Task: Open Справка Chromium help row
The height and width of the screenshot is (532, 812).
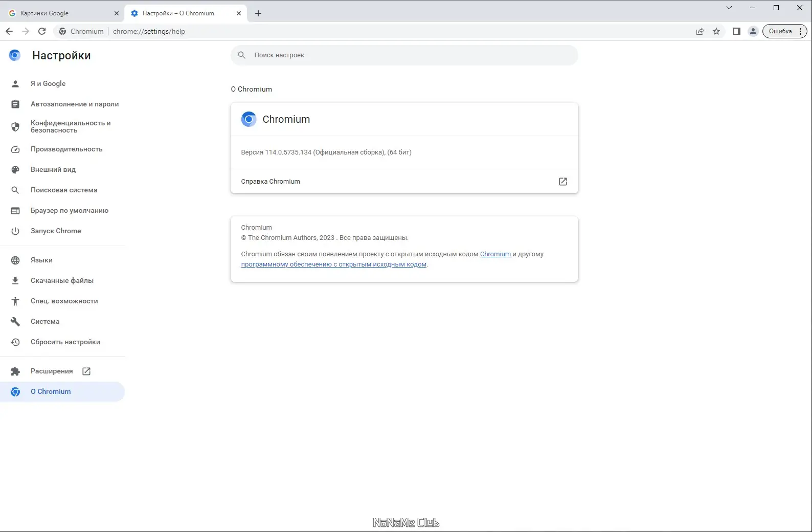Action: (404, 182)
